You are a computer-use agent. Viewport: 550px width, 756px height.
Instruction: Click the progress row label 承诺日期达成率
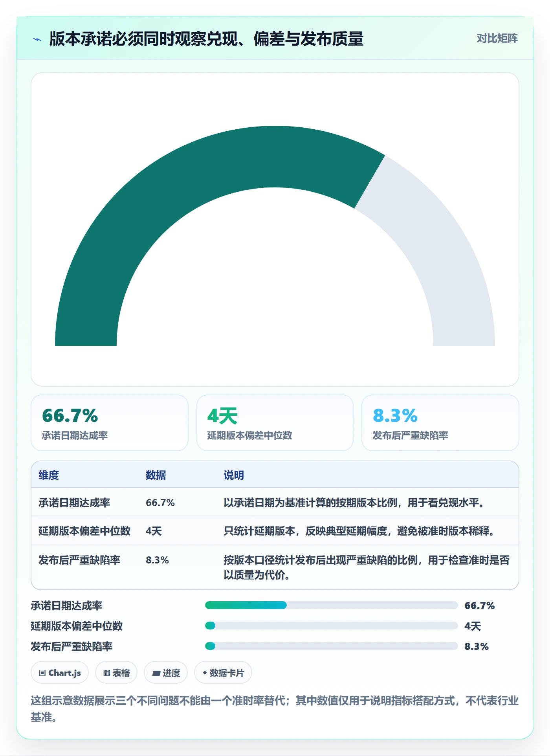(x=66, y=606)
